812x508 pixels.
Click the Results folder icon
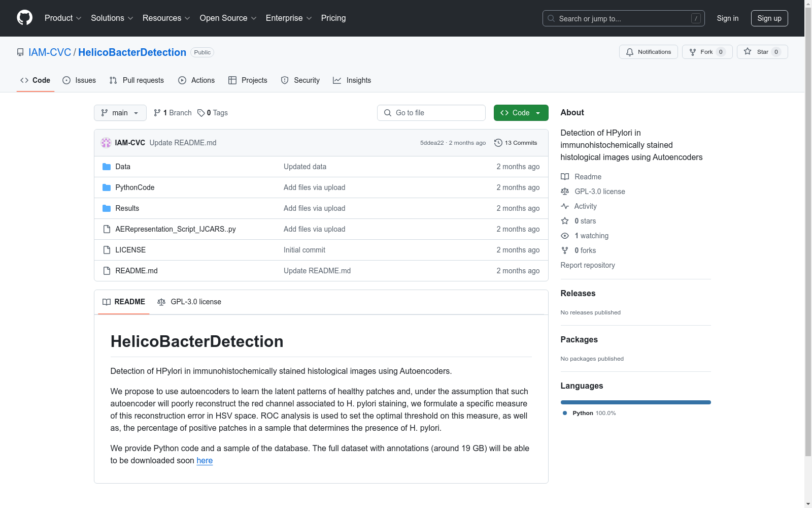(107, 208)
